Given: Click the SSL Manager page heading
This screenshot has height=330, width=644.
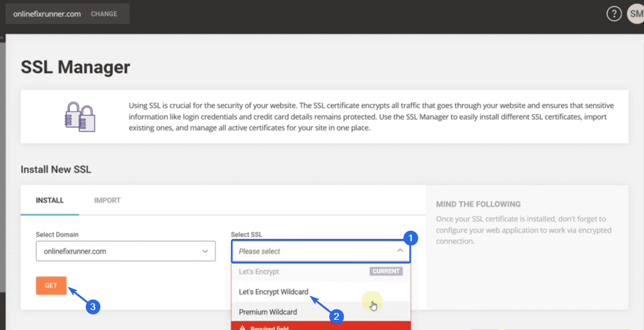Looking at the screenshot, I should click(x=75, y=67).
